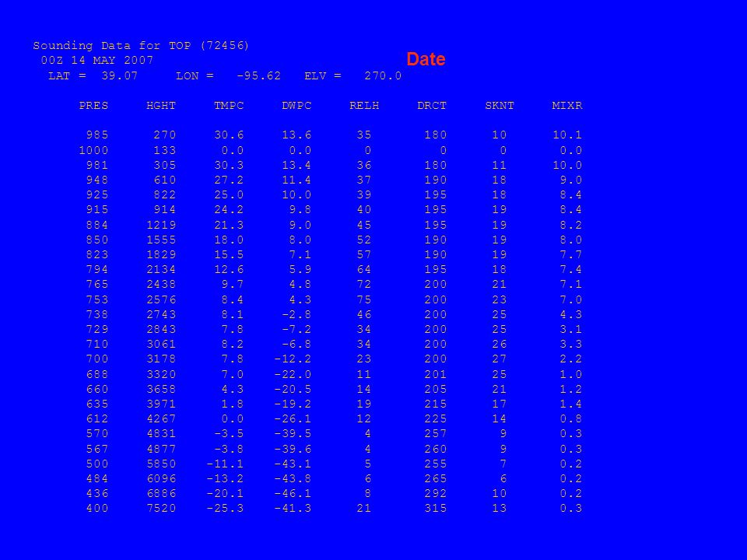Click mixing ratio value 9.0
The width and height of the screenshot is (747, 560).
570,180
